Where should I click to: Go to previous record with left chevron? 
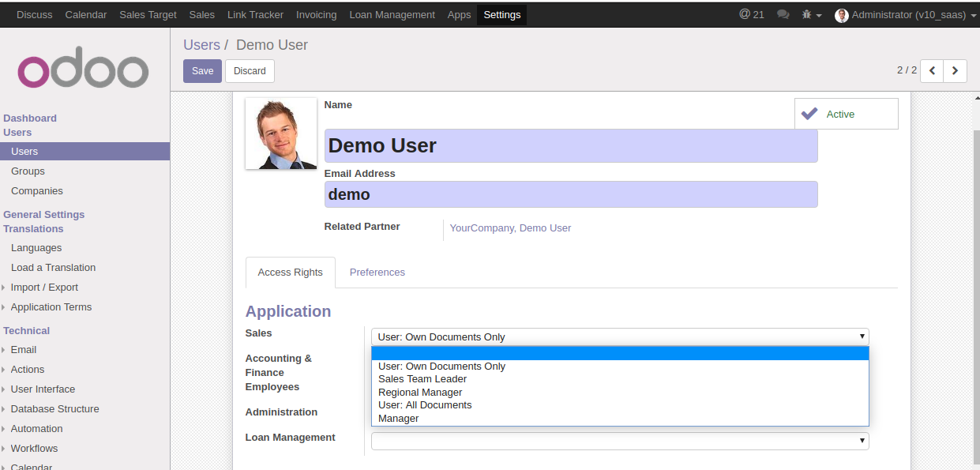tap(932, 71)
